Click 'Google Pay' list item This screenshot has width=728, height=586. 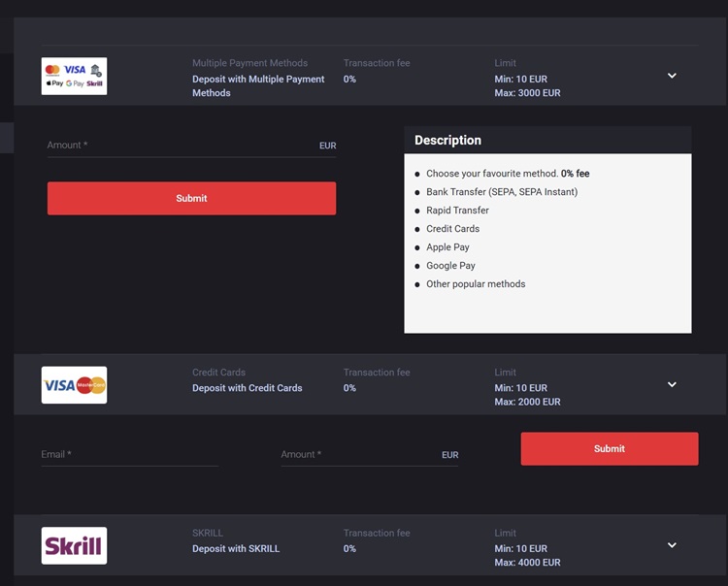tap(450, 266)
